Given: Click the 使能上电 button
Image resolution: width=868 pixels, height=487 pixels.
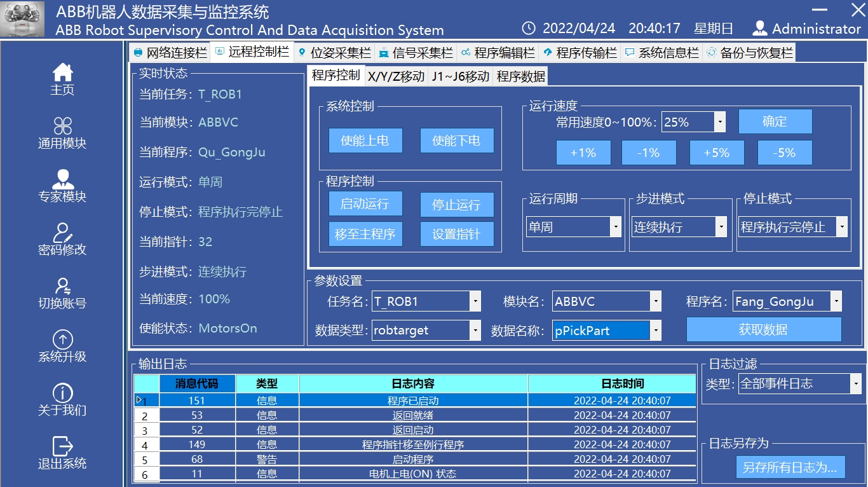Looking at the screenshot, I should [x=365, y=141].
